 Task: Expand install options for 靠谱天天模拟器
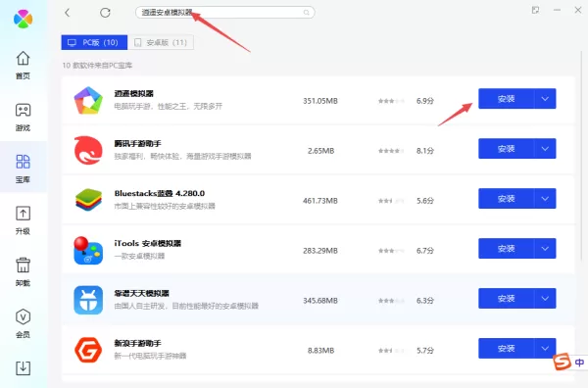pos(545,299)
